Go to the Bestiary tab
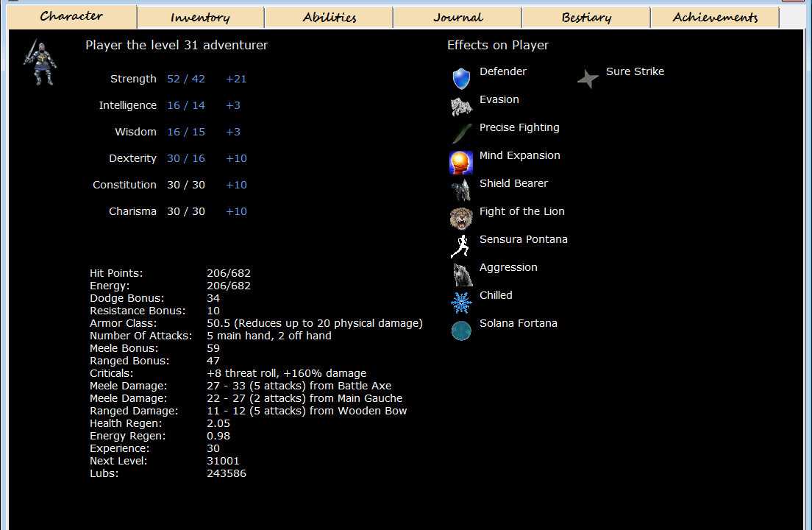The image size is (812, 530). click(586, 18)
